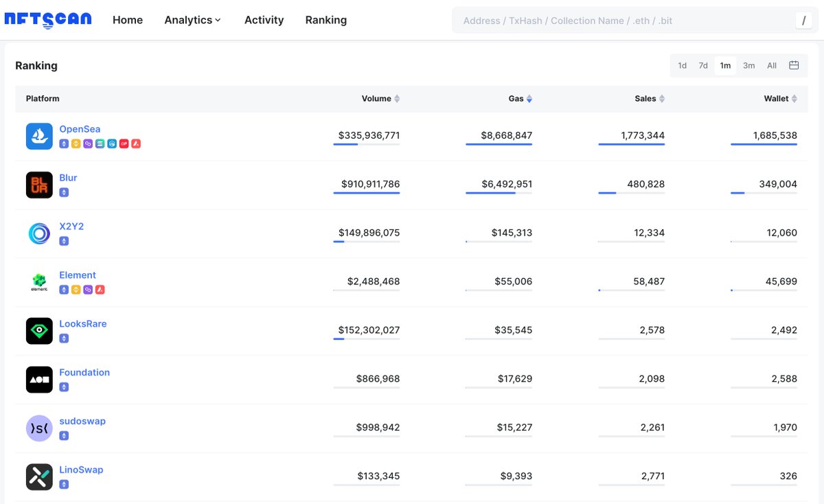Image resolution: width=824 pixels, height=504 pixels.
Task: Select the All time range
Action: 772,65
